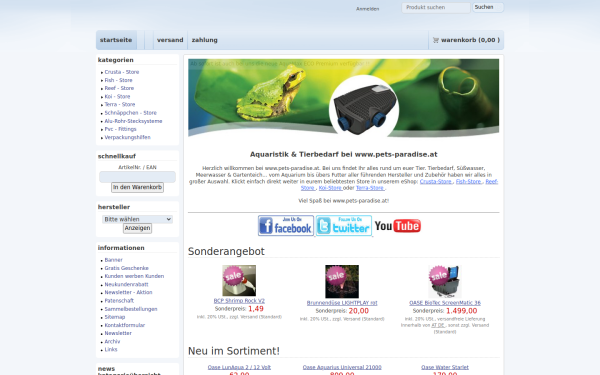
Task: Open the Kontaktformular link
Action: (124, 325)
